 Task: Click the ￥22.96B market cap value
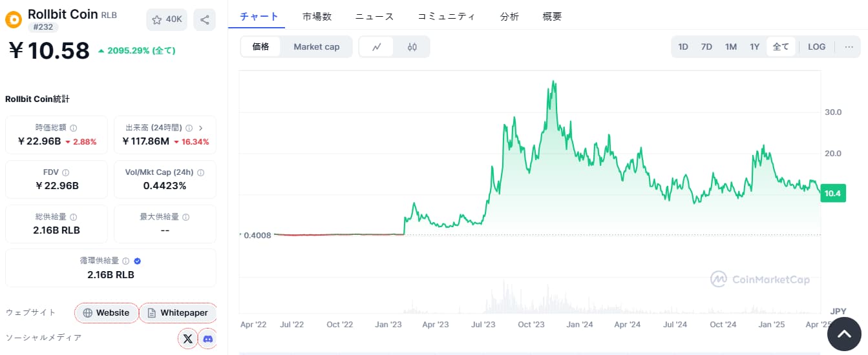39,141
